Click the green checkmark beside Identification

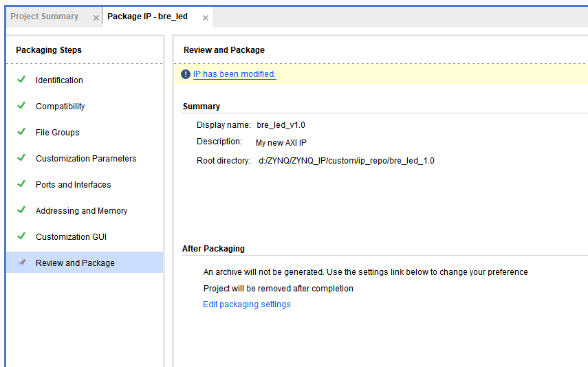tap(21, 79)
